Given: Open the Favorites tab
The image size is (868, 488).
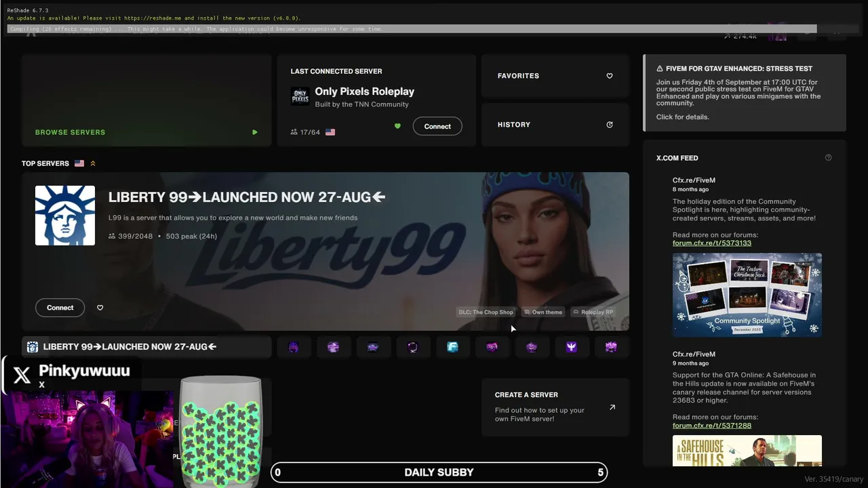Looking at the screenshot, I should point(555,76).
